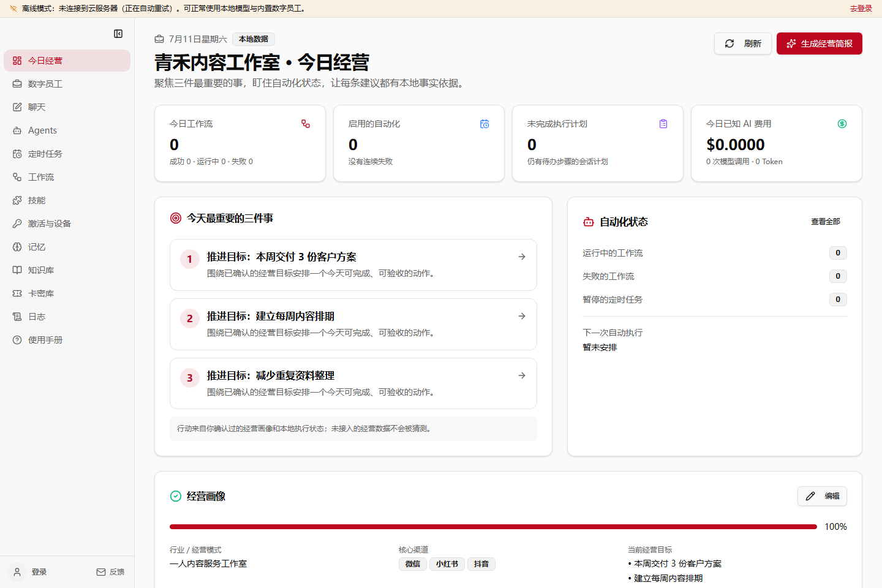Click the 抖音 channel tag
882x588 pixels.
click(481, 564)
